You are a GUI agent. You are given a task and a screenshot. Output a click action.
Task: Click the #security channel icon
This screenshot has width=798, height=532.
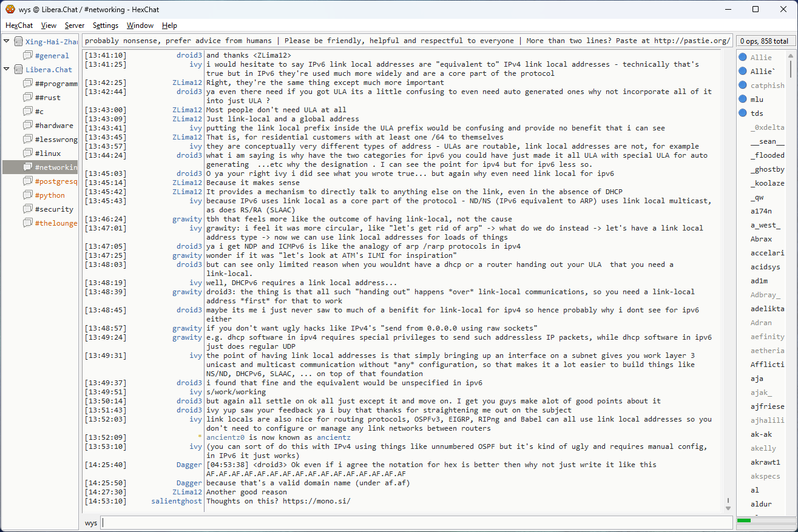pyautogui.click(x=28, y=209)
